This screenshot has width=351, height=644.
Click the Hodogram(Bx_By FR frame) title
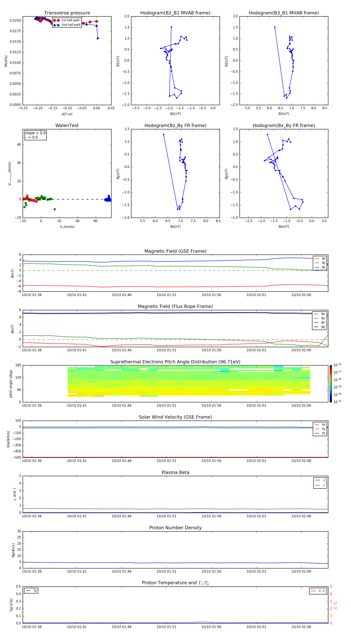pyautogui.click(x=284, y=125)
